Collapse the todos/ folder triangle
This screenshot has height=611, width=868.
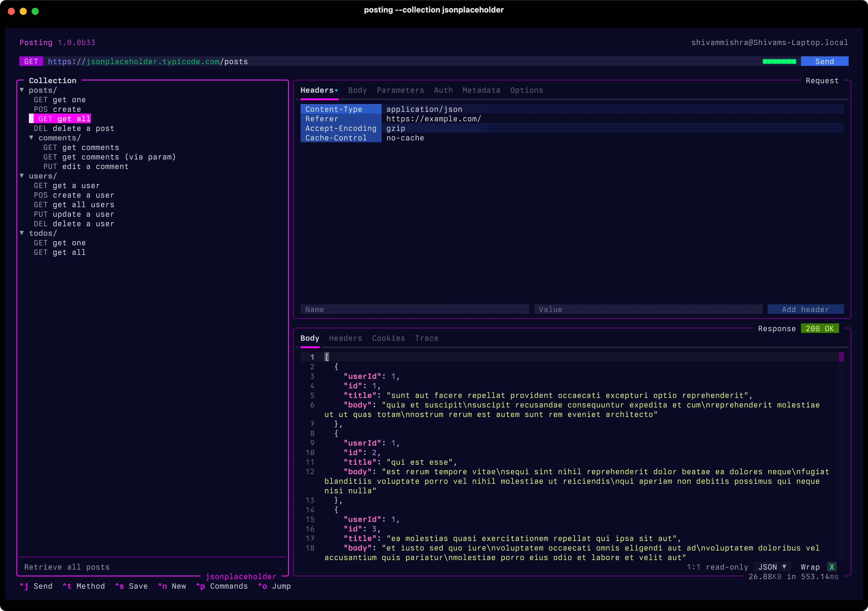click(x=22, y=233)
